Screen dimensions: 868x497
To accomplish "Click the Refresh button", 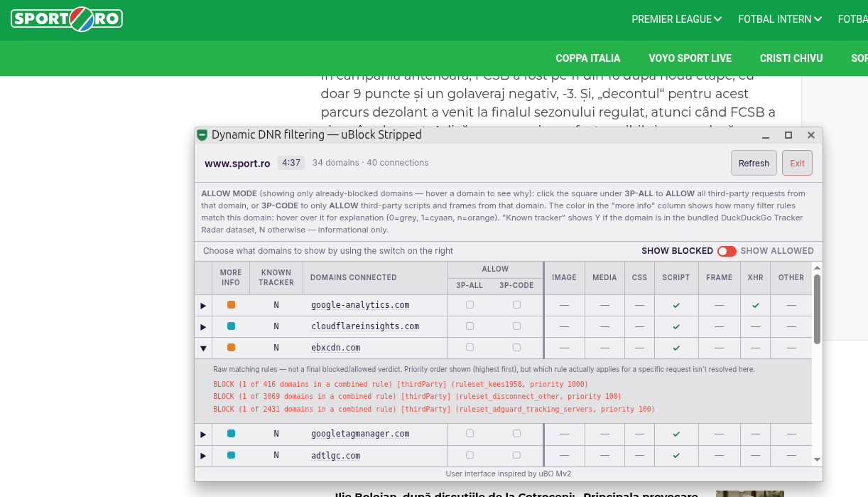I will pyautogui.click(x=754, y=163).
